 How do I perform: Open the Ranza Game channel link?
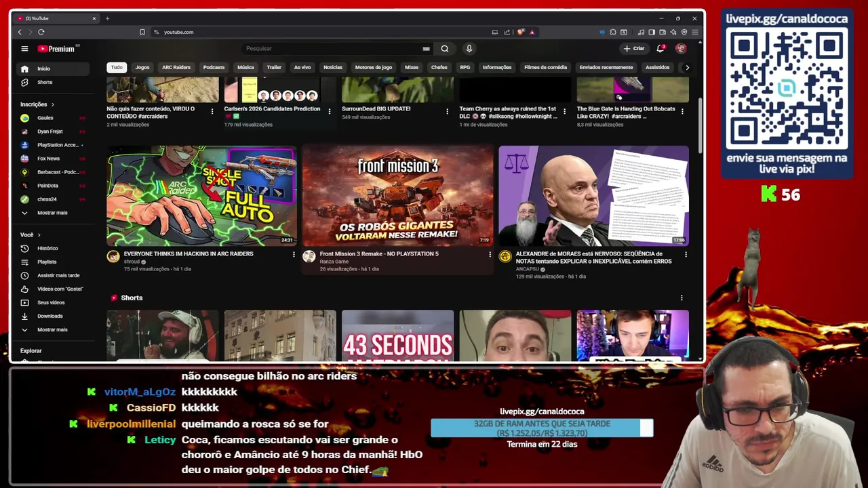[x=334, y=262]
